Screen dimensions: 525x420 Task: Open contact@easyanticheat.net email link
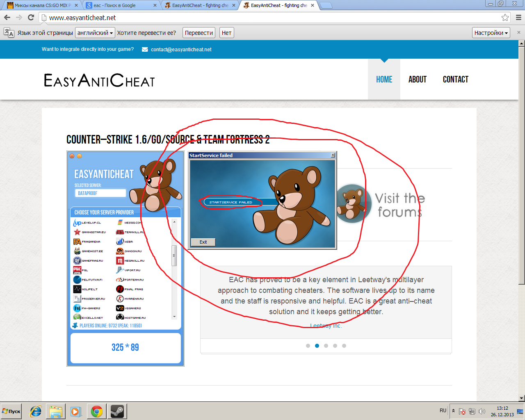[181, 50]
